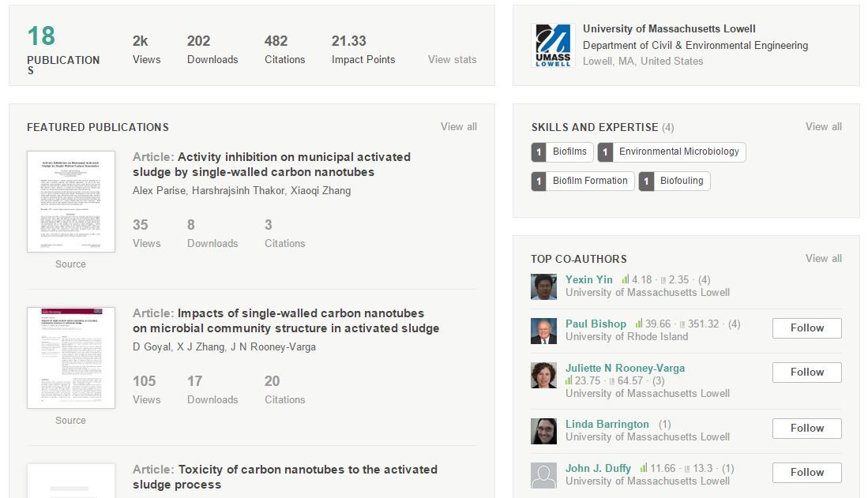View all skills and expertise

824,126
